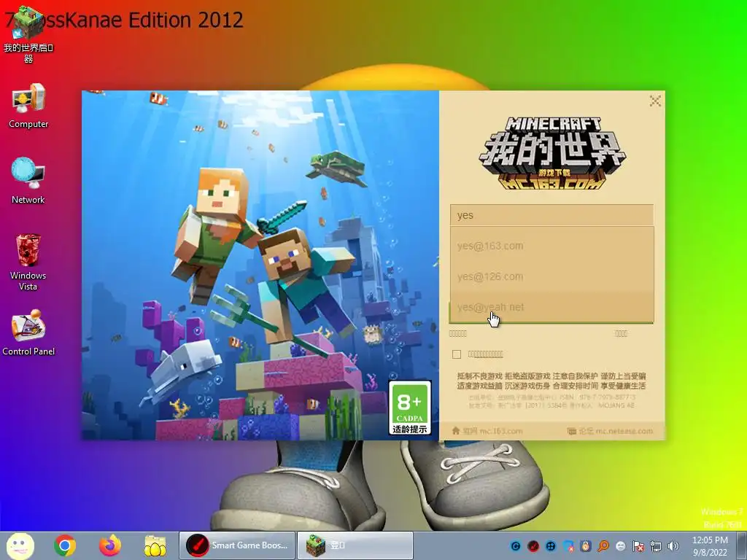Open the Network desktop icon
This screenshot has width=747, height=560.
(28, 181)
